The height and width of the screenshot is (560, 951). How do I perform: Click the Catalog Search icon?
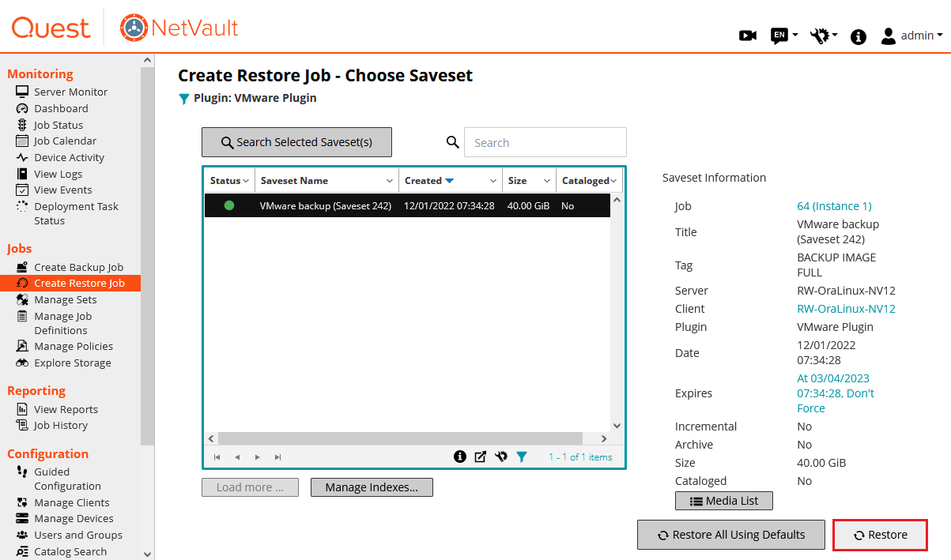tap(22, 551)
